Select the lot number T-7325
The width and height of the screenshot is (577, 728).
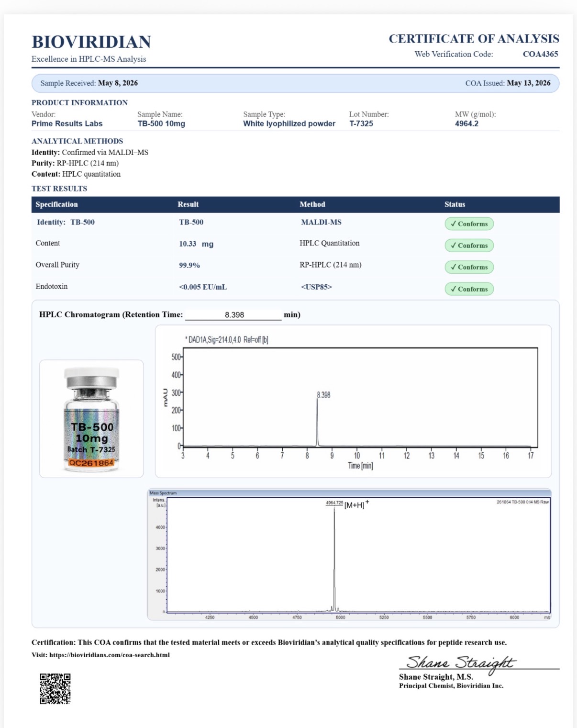(361, 123)
